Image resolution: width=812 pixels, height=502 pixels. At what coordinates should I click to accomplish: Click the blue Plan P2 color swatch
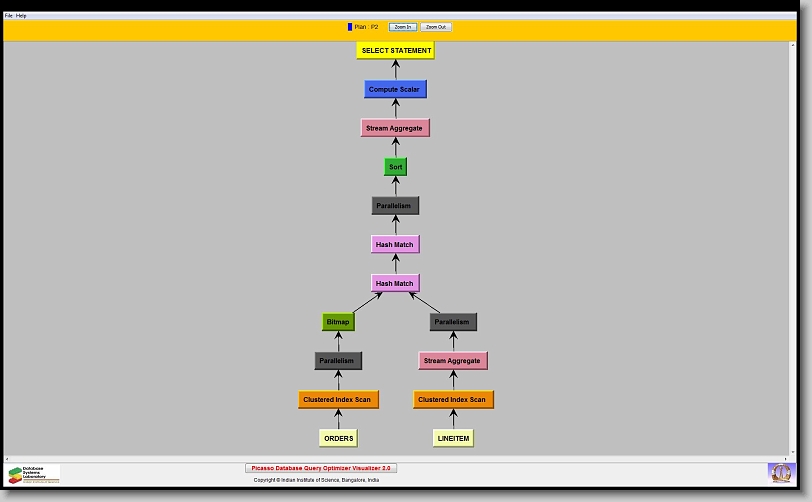coord(350,27)
